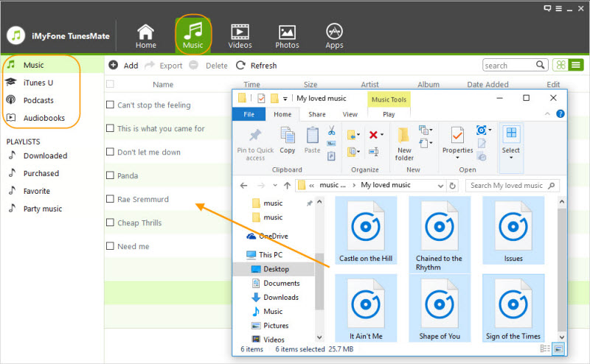Select the Shape of You file
Viewport: 590px width, 364px height.
440,308
